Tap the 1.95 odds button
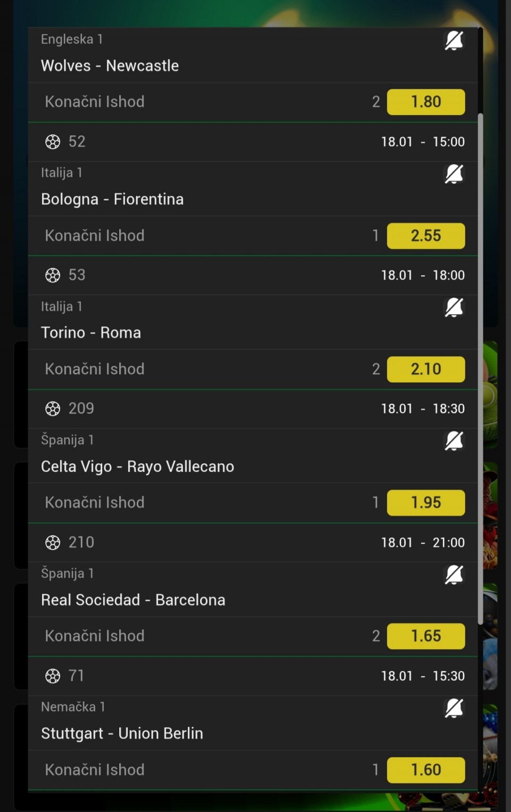 (x=426, y=503)
